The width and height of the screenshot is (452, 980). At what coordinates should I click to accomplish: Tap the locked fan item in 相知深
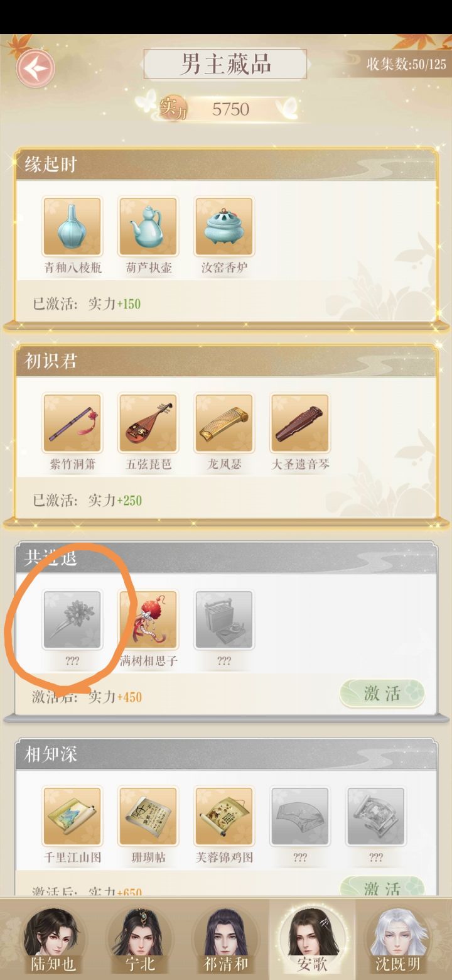click(300, 816)
